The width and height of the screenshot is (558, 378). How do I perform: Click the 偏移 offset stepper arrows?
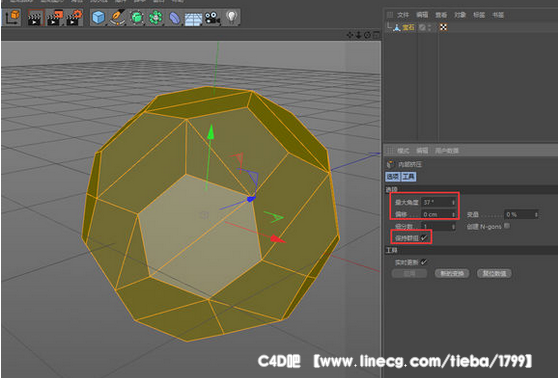453,214
